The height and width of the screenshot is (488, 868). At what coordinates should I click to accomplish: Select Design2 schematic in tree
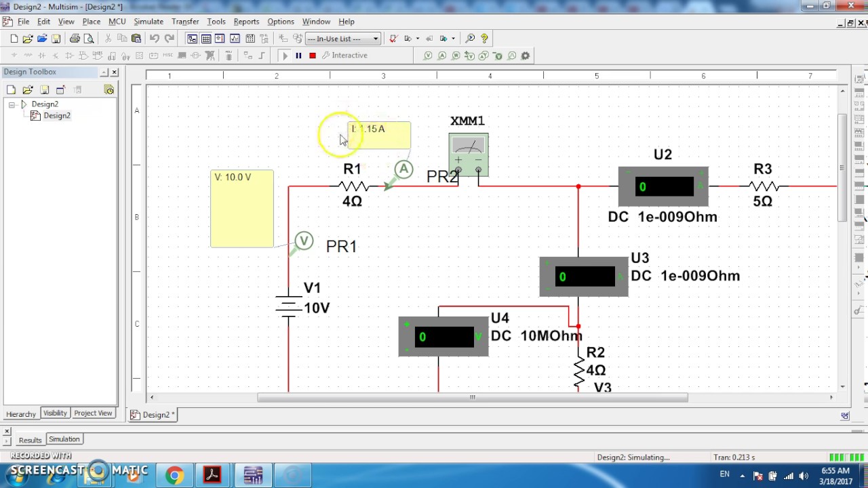pyautogui.click(x=56, y=116)
